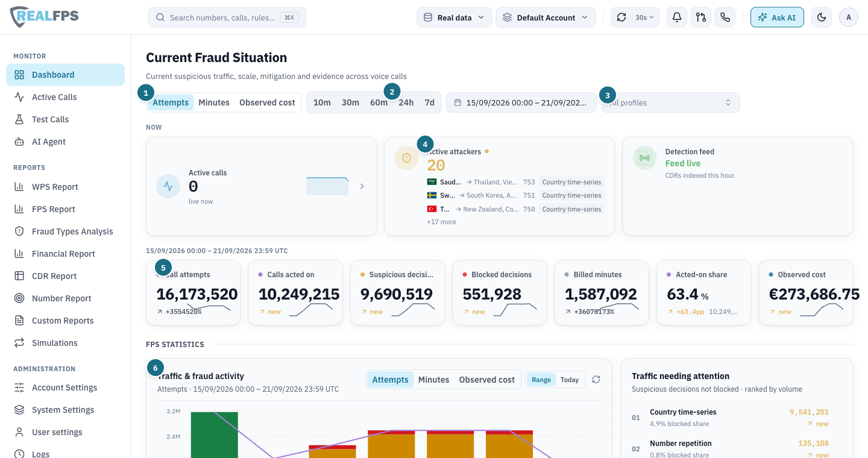
Task: Toggle dark mode moon icon
Action: coord(822,17)
